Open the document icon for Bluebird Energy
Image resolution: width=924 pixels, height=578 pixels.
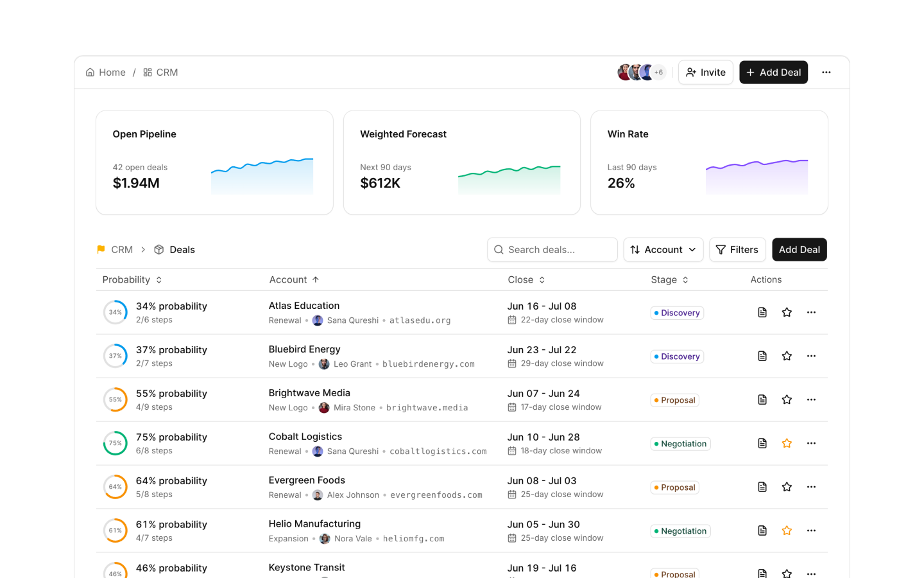point(762,356)
